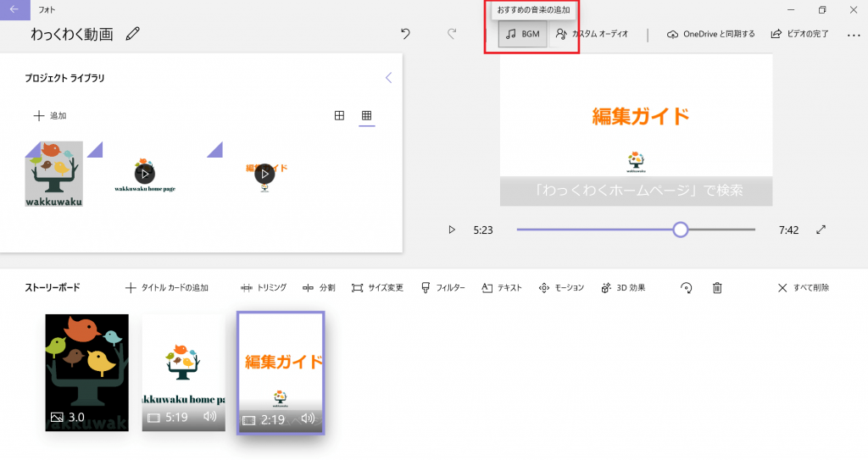Screen dimensions: 868x460
Task: Select the bird tree image clip in the storyboard
Action: (x=86, y=373)
